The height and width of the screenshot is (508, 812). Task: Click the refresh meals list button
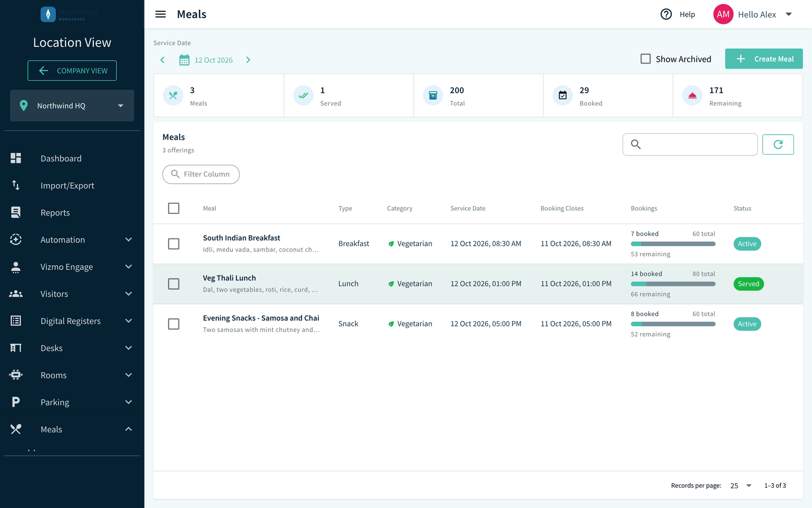[x=778, y=145]
